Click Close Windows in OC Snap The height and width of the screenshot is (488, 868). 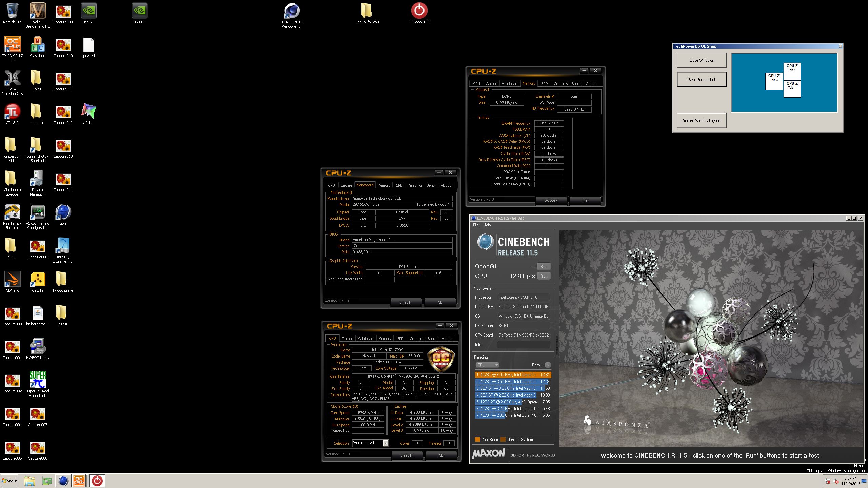coord(702,60)
